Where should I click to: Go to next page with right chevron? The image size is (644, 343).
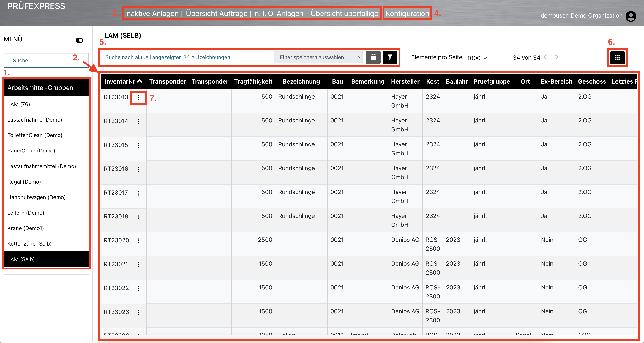point(556,57)
